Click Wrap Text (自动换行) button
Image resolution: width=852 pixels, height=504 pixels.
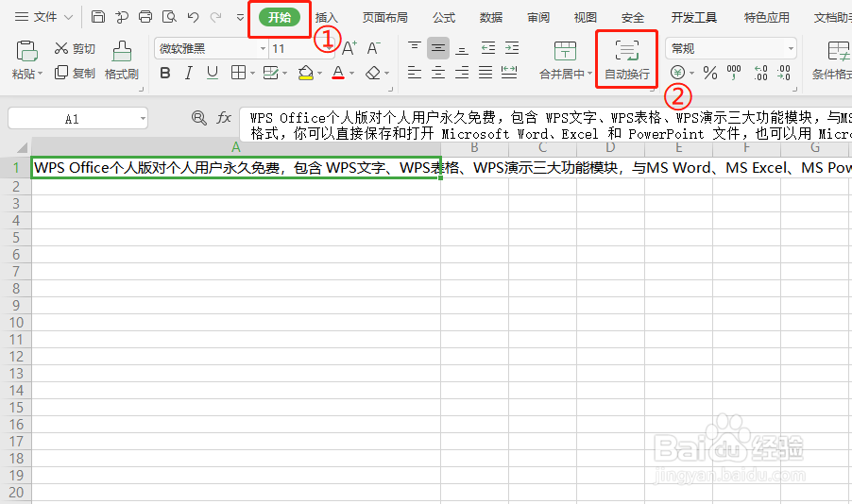(627, 60)
